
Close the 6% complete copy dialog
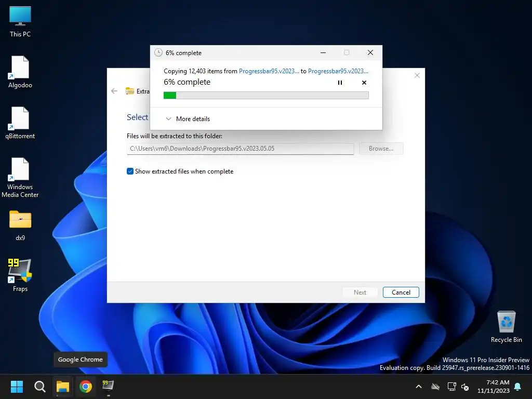tap(370, 52)
